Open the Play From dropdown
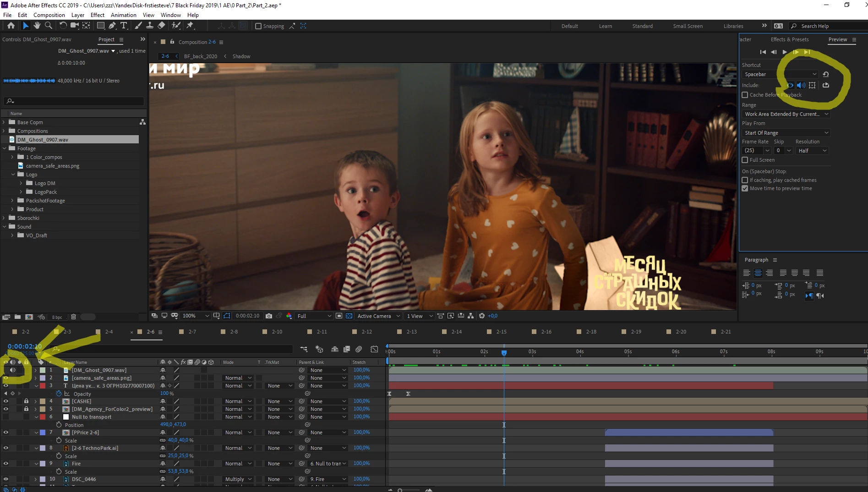The image size is (868, 492). click(786, 133)
